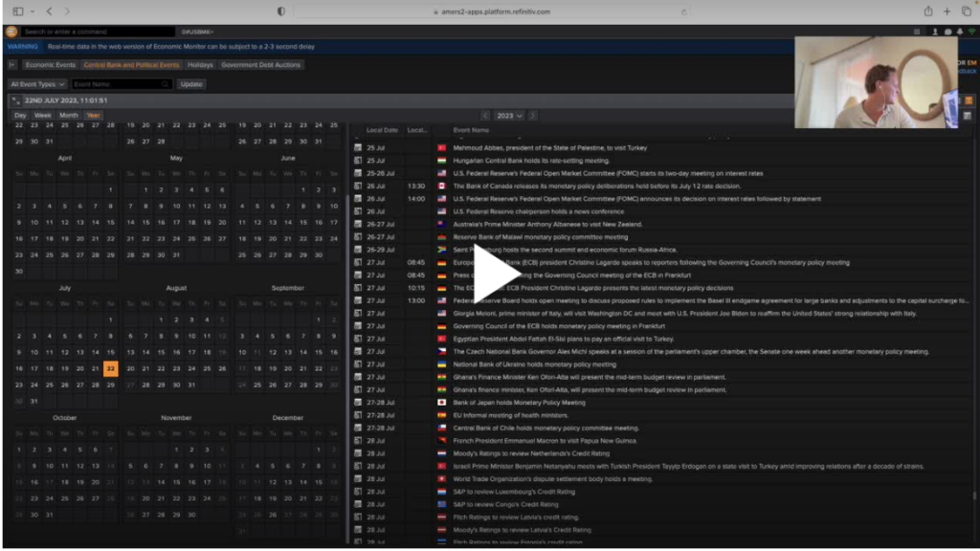Open the Safari share icon
Image resolution: width=980 pixels, height=551 pixels.
(928, 11)
